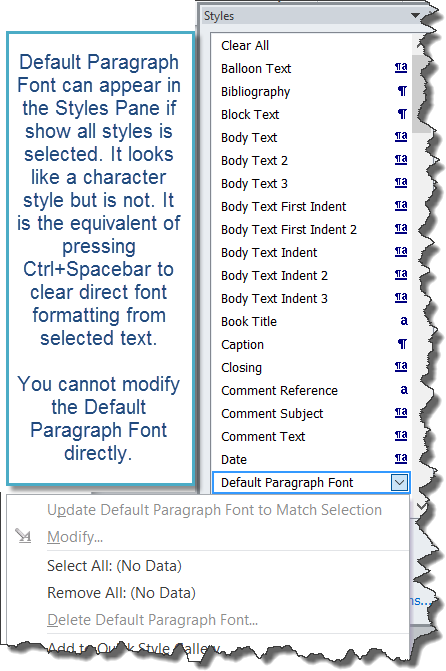Select the Default Paragraph Font style entry
Image resolution: width=446 pixels, height=671 pixels.
click(x=312, y=483)
